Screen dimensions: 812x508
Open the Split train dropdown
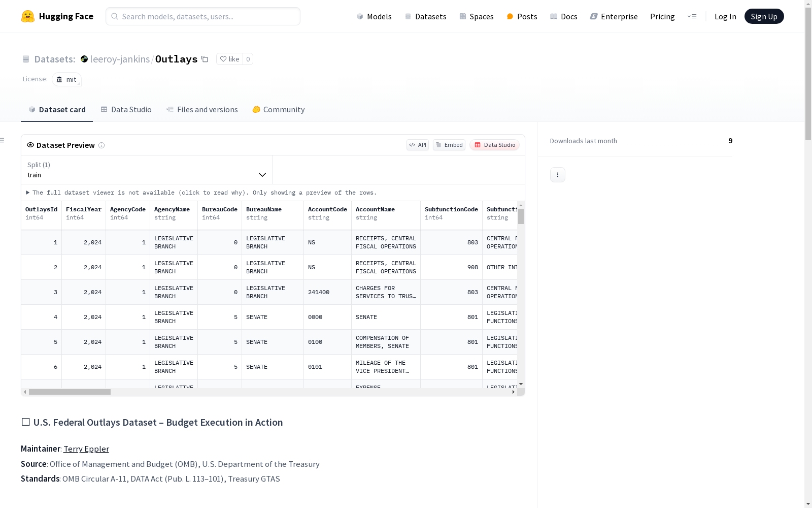click(x=147, y=170)
